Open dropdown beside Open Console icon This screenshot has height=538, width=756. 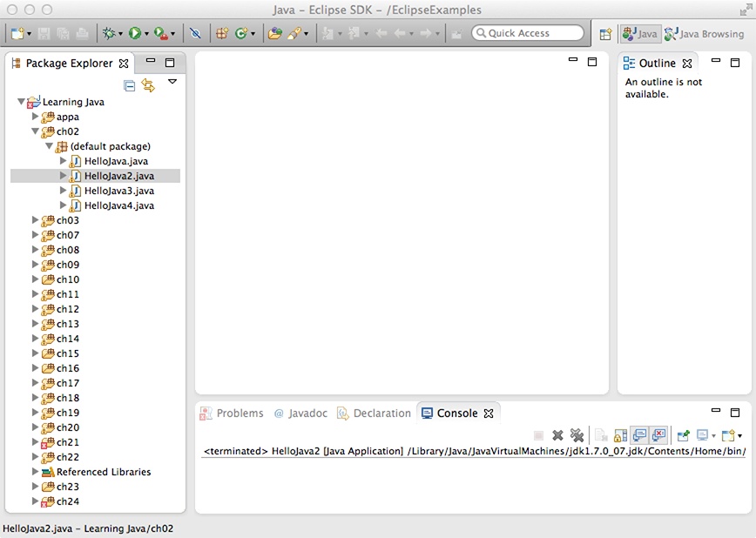[740, 436]
